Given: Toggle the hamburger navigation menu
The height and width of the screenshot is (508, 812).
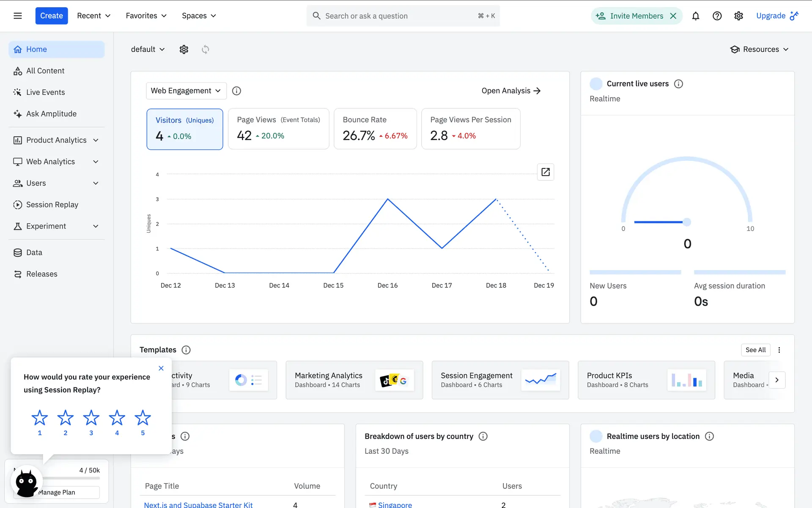Looking at the screenshot, I should click(18, 16).
